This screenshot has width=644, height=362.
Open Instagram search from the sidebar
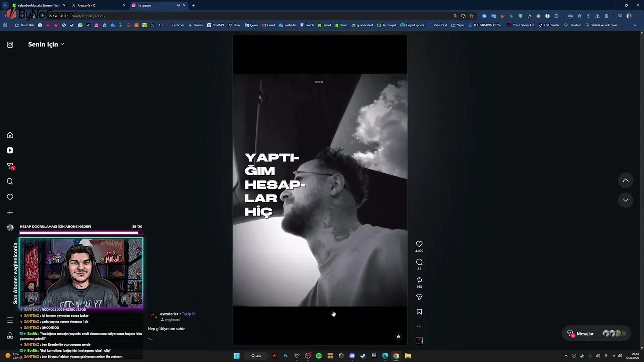10,182
